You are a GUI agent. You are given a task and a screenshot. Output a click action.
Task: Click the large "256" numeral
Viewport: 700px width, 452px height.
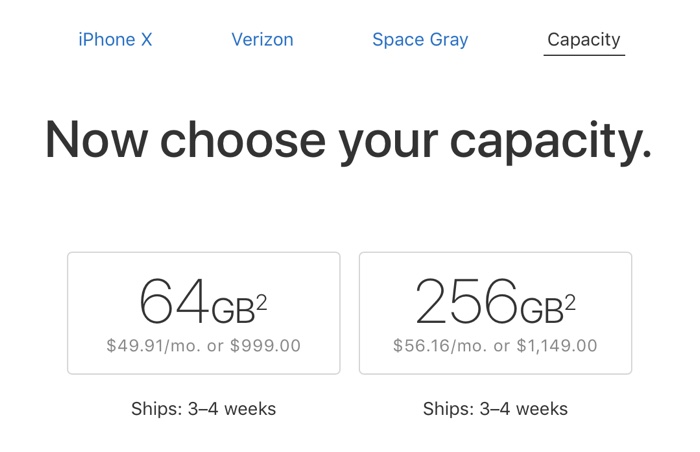click(466, 301)
